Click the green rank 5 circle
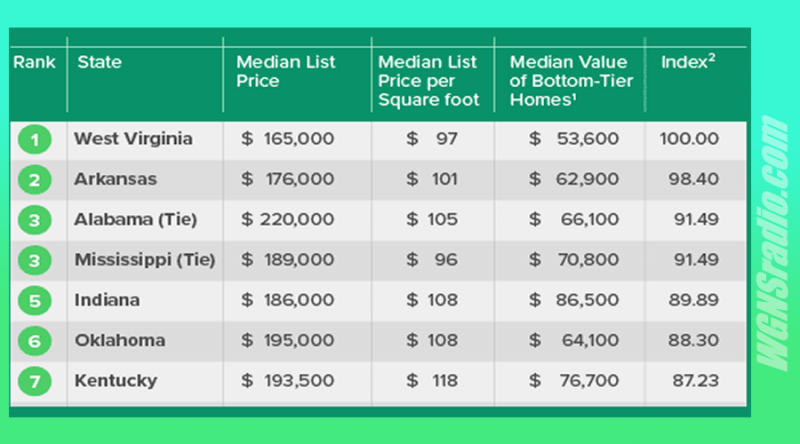This screenshot has width=800, height=444. tap(35, 301)
